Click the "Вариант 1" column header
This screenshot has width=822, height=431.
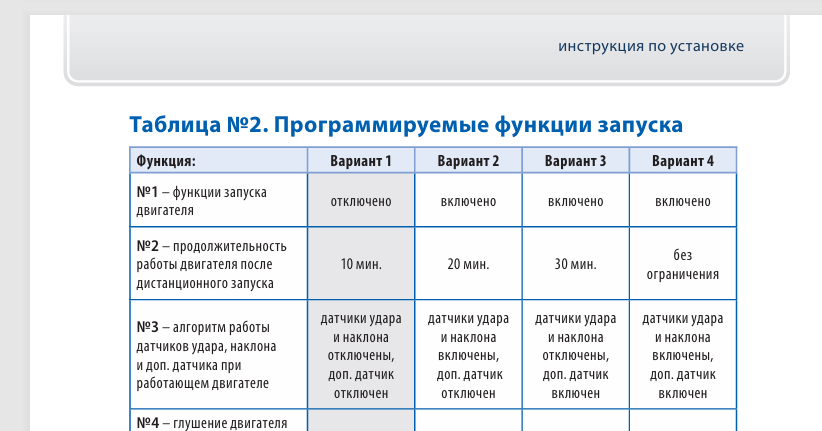pyautogui.click(x=361, y=160)
